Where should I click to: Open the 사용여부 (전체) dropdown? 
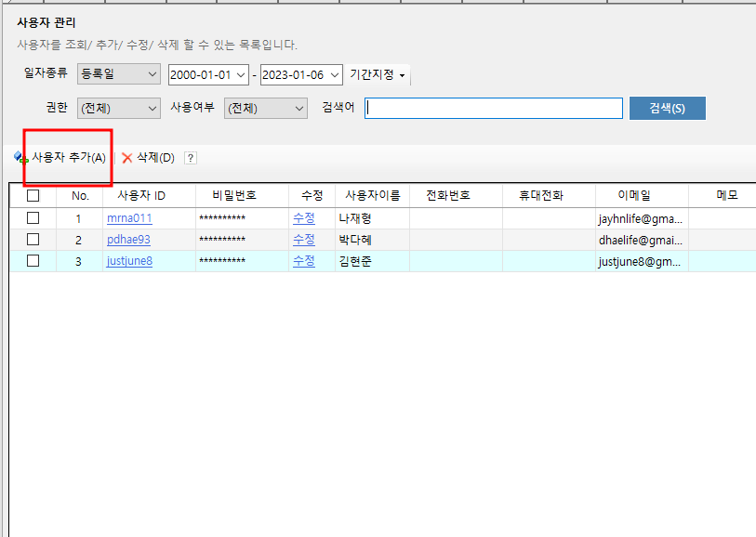coord(266,109)
